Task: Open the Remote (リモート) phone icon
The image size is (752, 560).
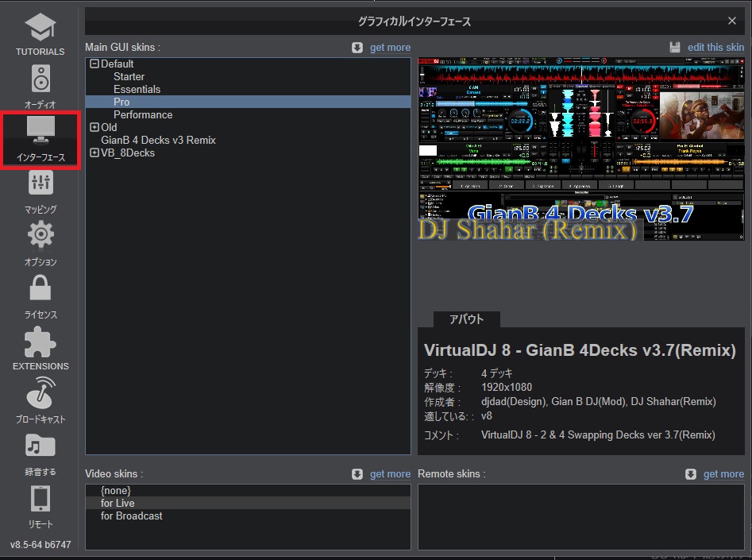Action: (x=40, y=499)
